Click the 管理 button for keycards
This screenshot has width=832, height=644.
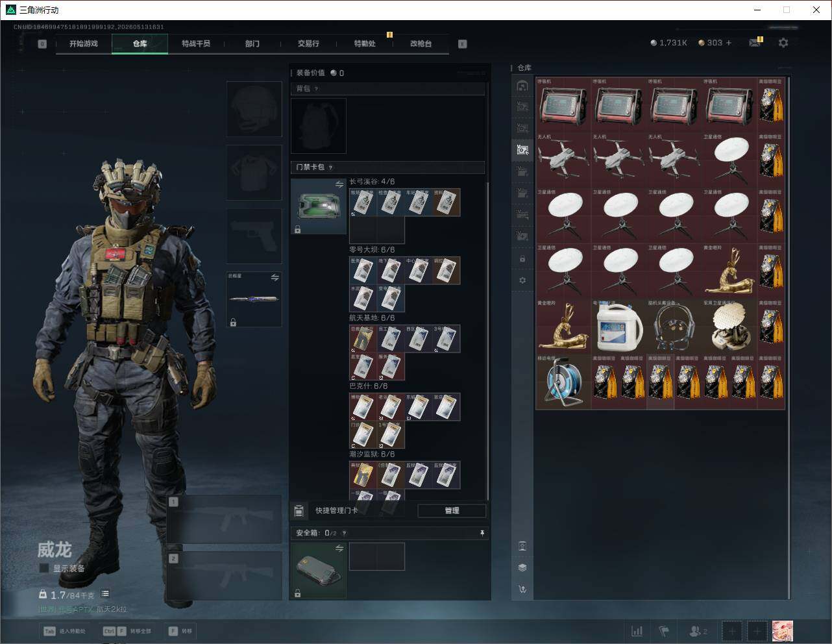coord(452,511)
